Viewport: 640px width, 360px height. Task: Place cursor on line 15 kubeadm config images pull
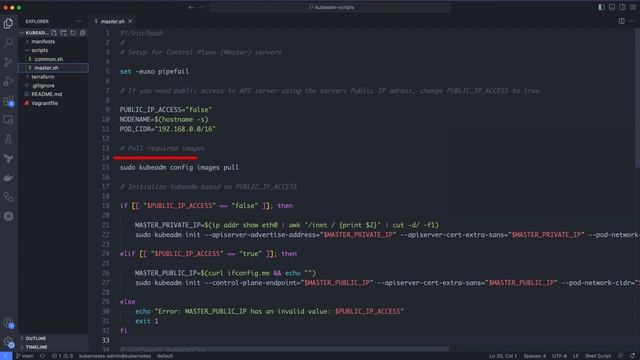click(x=179, y=167)
